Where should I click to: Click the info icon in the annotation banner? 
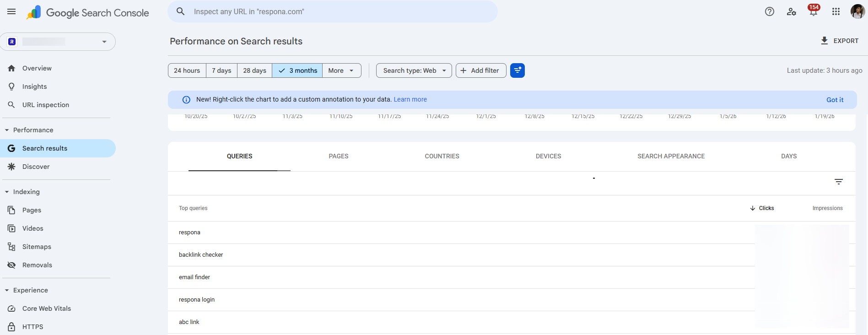tap(186, 100)
